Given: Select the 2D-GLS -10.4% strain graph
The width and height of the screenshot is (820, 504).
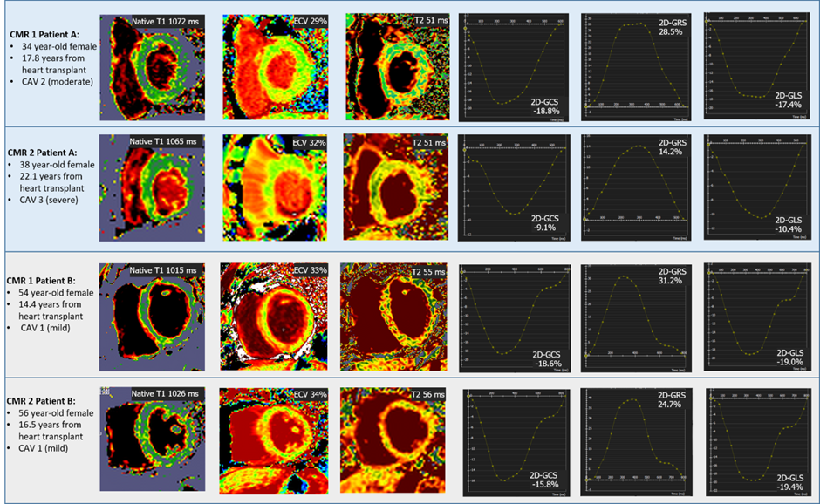Looking at the screenshot, I should (x=755, y=187).
